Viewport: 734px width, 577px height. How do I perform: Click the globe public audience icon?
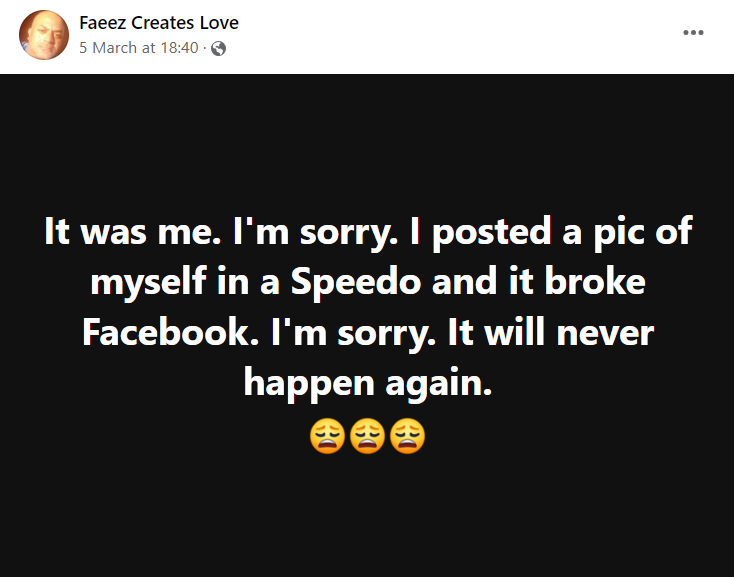pyautogui.click(x=219, y=48)
